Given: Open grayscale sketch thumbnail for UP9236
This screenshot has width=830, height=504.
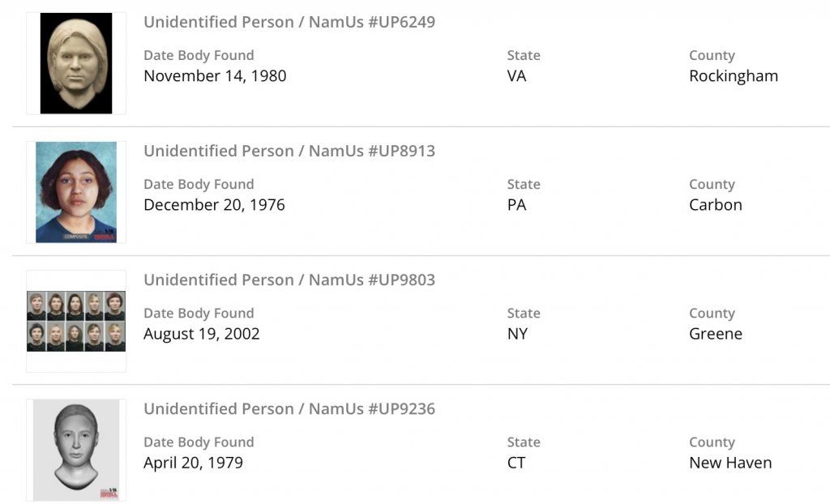Looking at the screenshot, I should [x=76, y=450].
